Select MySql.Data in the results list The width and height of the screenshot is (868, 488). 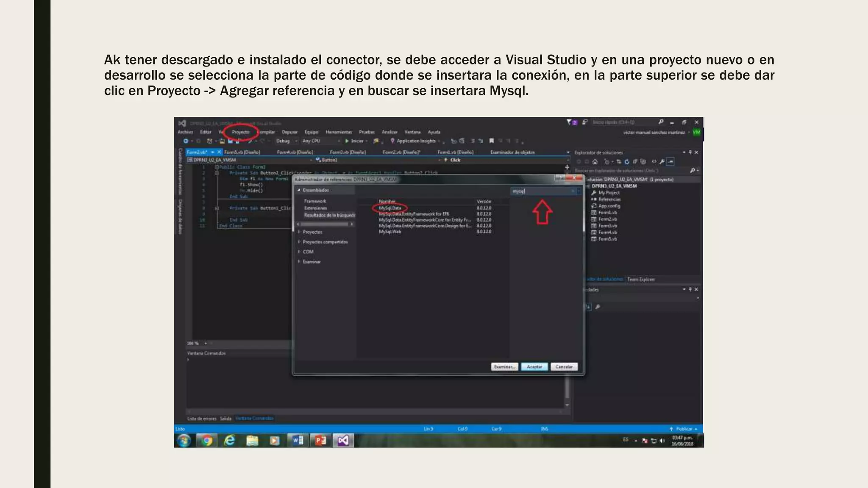[x=390, y=208]
